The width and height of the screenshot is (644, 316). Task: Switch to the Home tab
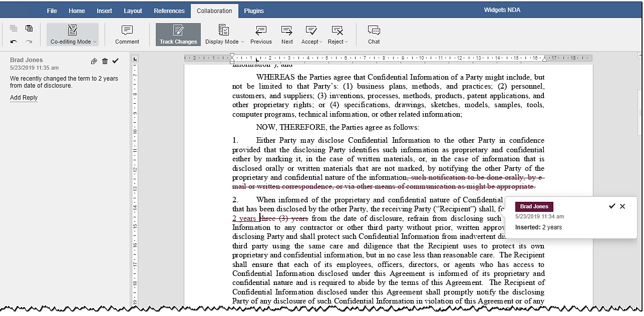point(77,11)
